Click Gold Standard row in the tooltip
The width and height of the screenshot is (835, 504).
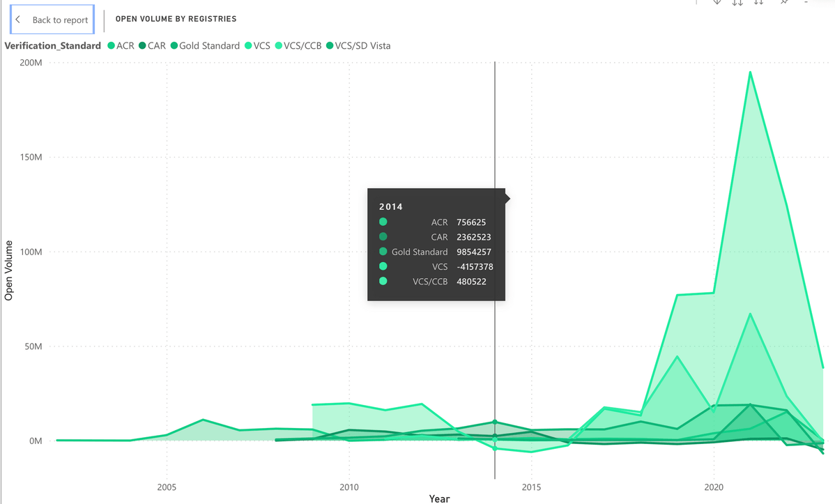point(436,252)
